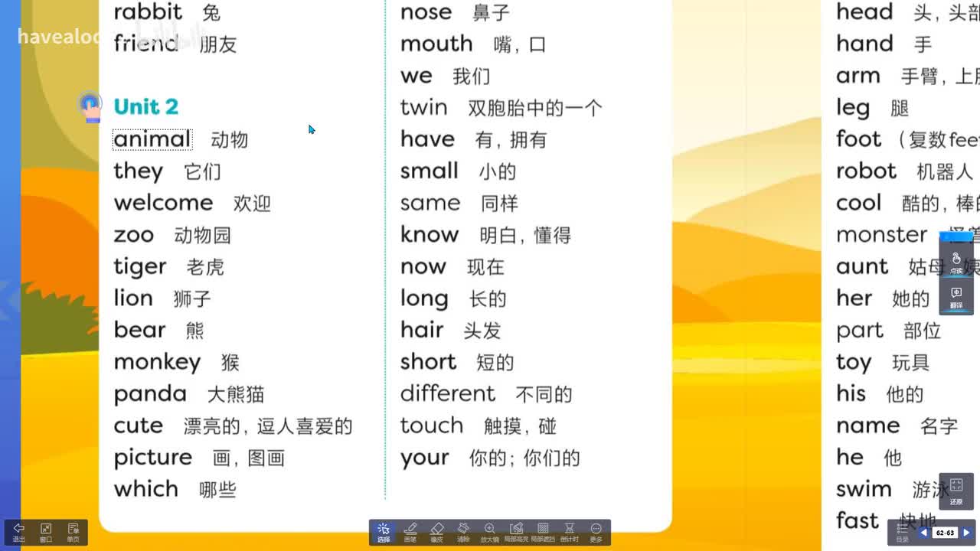Go to the previous page arrow

pos(923,533)
